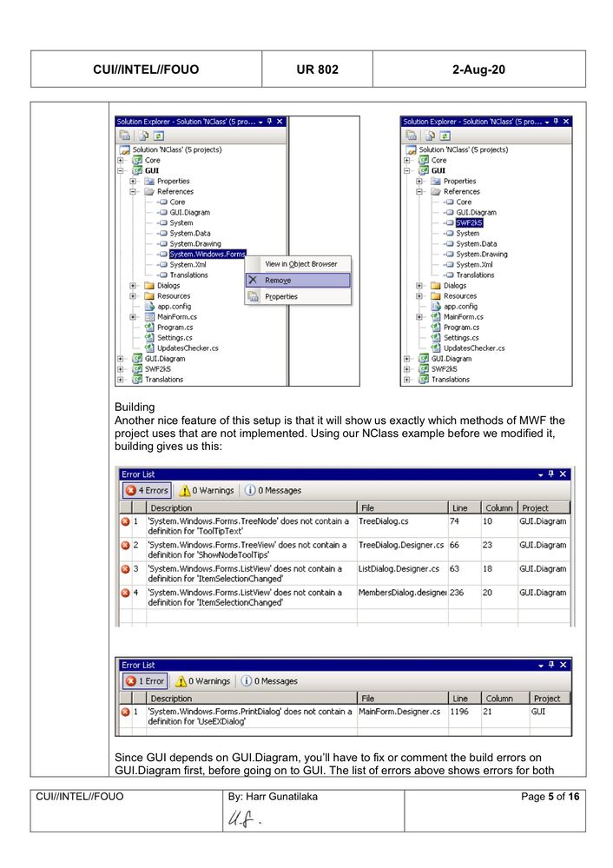The width and height of the screenshot is (613, 868).
Task: Expand Properties node in left Solution Explorer
Action: [x=133, y=181]
